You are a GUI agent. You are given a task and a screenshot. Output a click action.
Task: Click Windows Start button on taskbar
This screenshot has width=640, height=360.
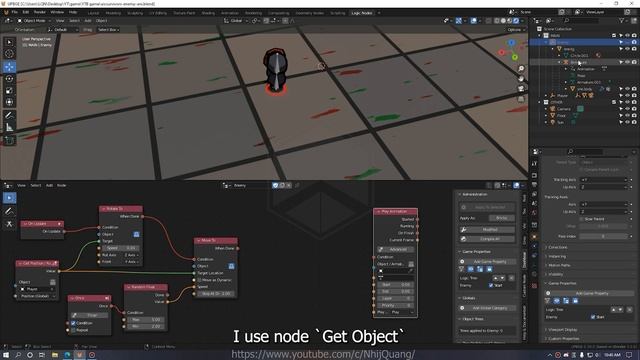(x=6, y=355)
